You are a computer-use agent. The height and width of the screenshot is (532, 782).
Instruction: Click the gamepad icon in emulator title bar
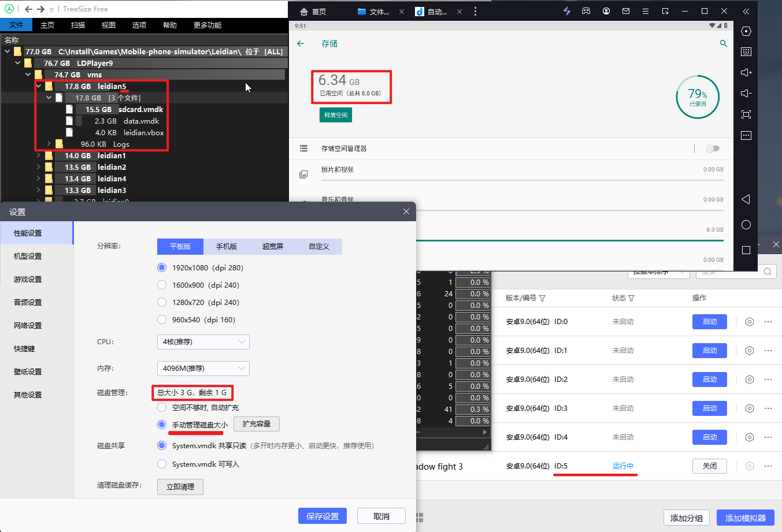pyautogui.click(x=586, y=11)
